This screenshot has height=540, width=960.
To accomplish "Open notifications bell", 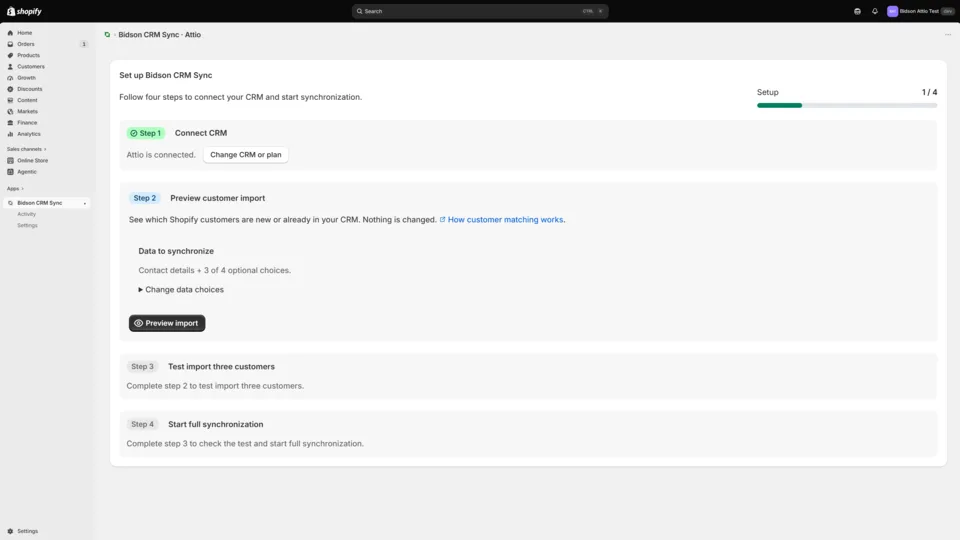I will pos(874,11).
